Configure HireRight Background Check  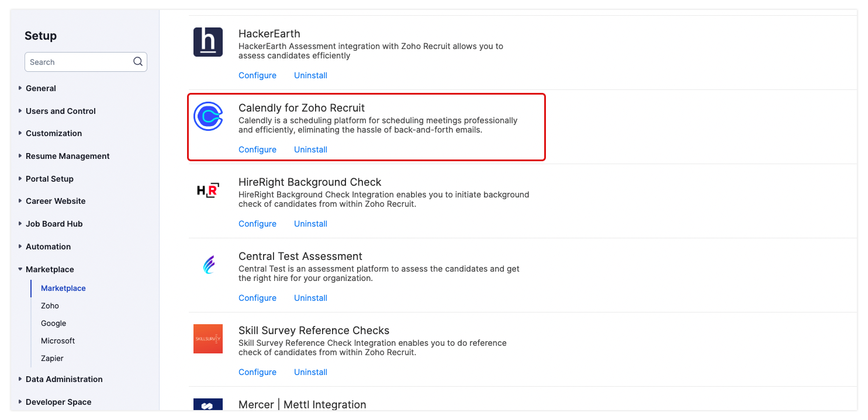point(257,224)
